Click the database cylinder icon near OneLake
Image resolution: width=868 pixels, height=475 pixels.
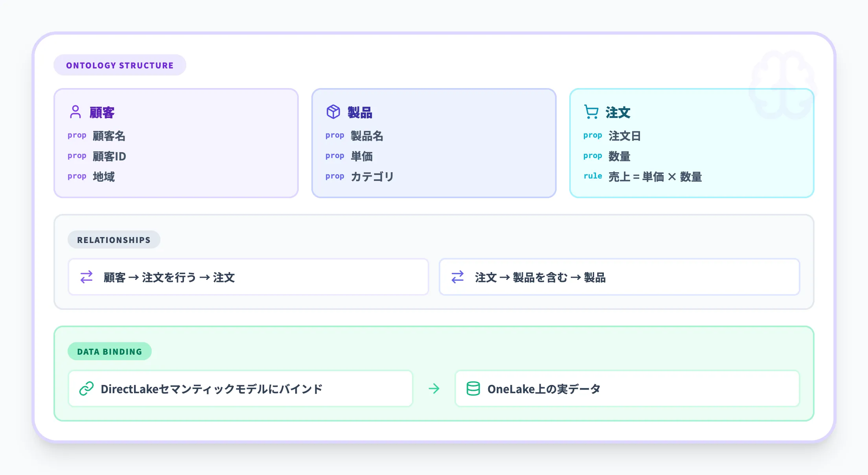[x=473, y=389]
